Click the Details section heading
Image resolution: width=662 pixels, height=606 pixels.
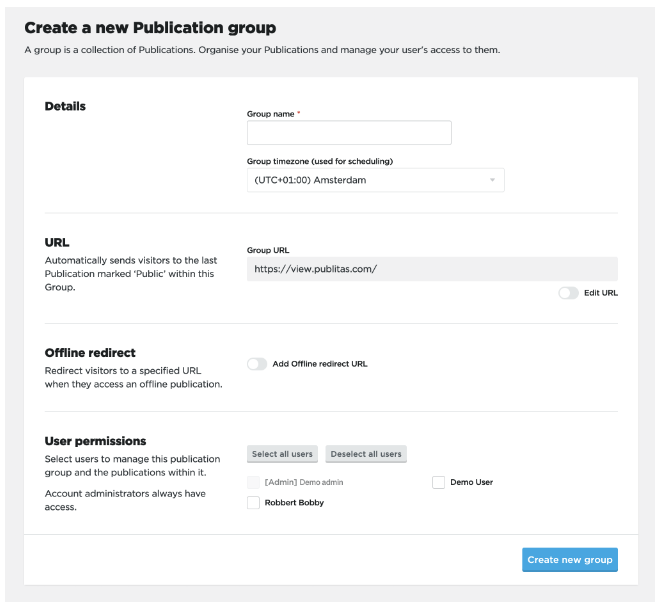65,106
